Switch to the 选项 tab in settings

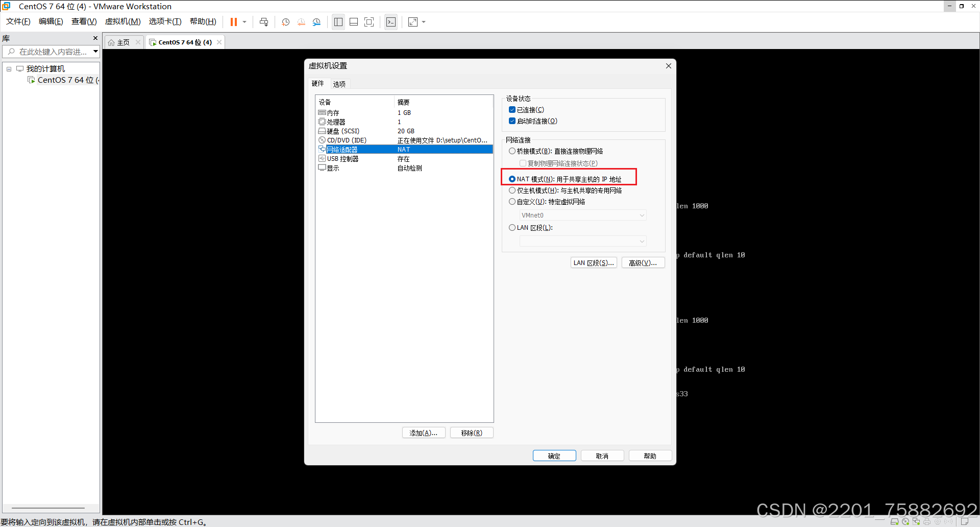[339, 83]
